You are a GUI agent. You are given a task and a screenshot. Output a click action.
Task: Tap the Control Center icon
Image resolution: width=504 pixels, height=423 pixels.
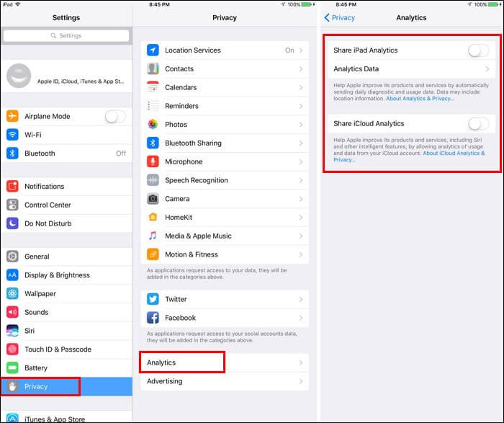click(12, 205)
